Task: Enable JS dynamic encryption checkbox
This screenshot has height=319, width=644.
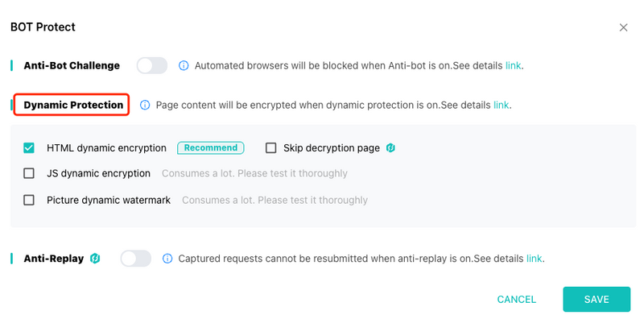Action: coord(29,173)
